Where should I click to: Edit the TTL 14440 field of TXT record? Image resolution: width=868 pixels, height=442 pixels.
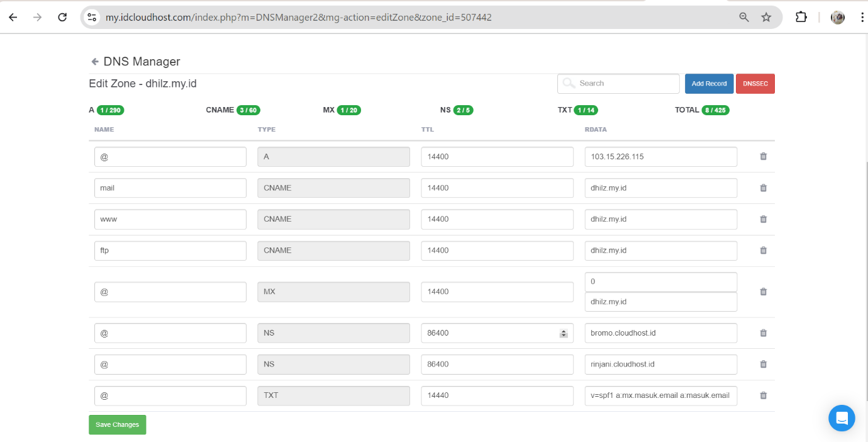point(497,395)
